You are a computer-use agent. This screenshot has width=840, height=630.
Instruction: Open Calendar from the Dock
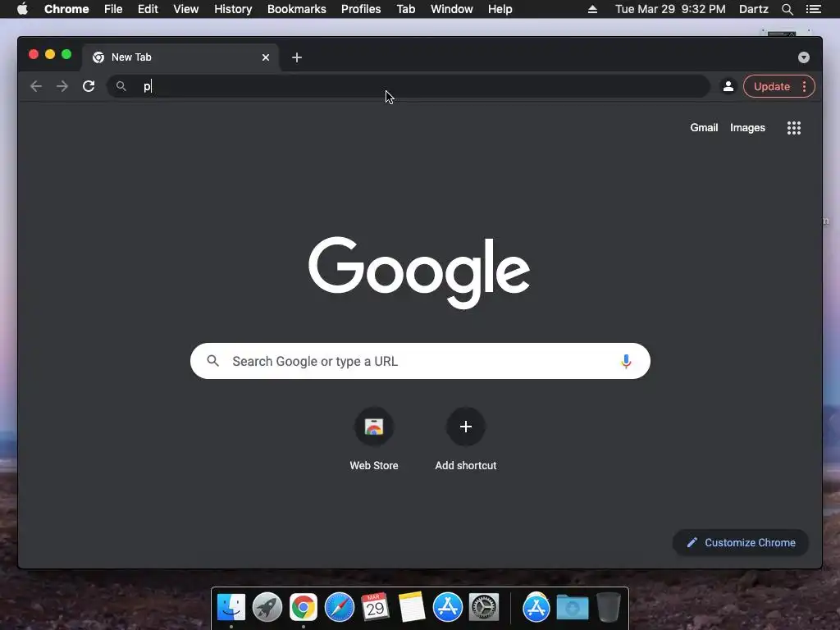coord(375,608)
